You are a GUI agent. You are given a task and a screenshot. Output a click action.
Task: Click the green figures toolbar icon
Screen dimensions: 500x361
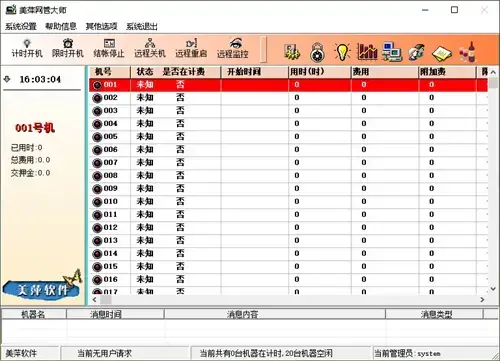[x=292, y=52]
